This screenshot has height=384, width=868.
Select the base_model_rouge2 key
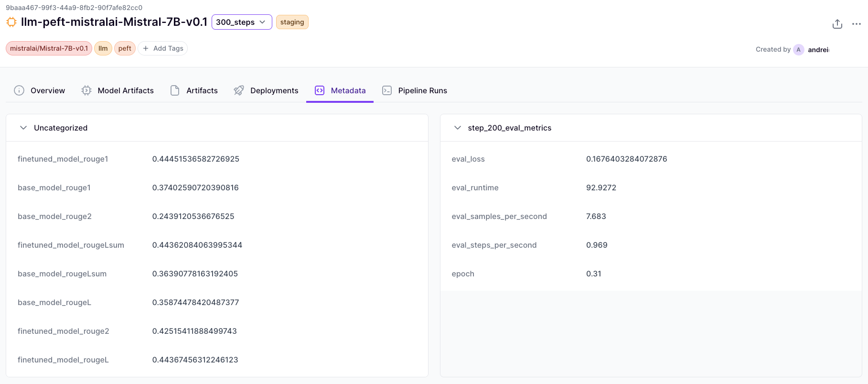[54, 216]
